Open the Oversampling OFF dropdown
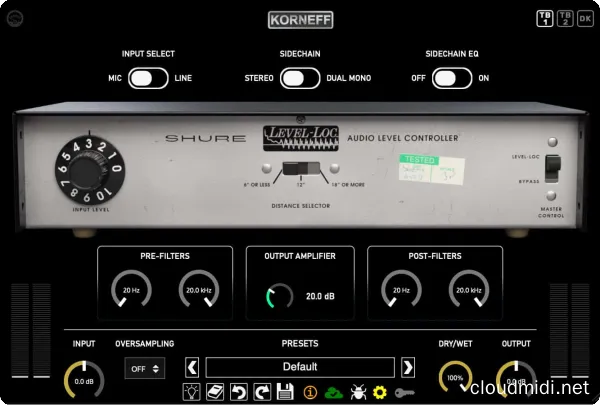 click(x=145, y=368)
